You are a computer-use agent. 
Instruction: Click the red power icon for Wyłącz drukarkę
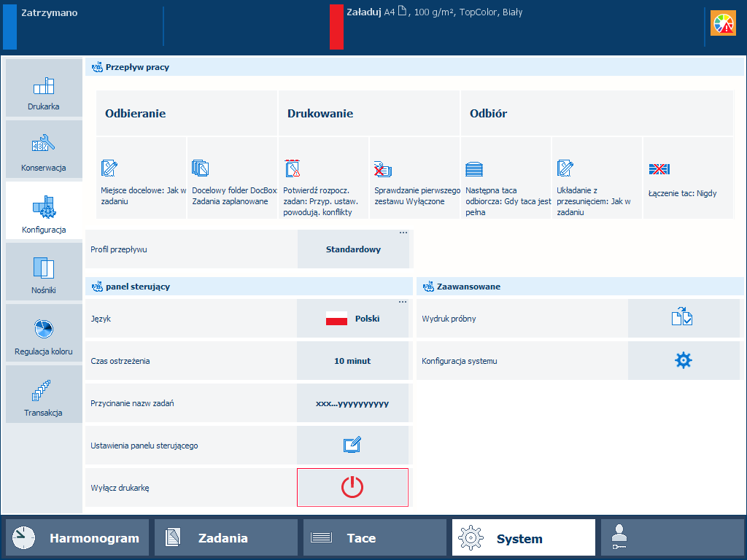click(352, 487)
